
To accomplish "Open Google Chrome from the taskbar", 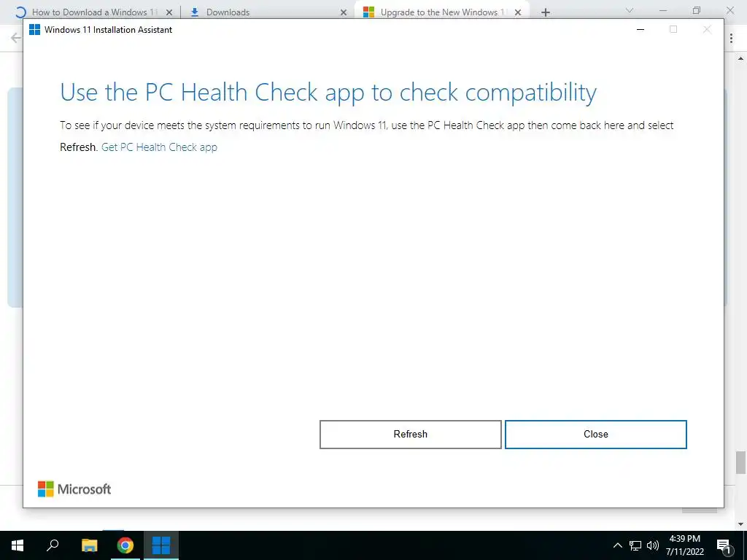I will (x=125, y=545).
